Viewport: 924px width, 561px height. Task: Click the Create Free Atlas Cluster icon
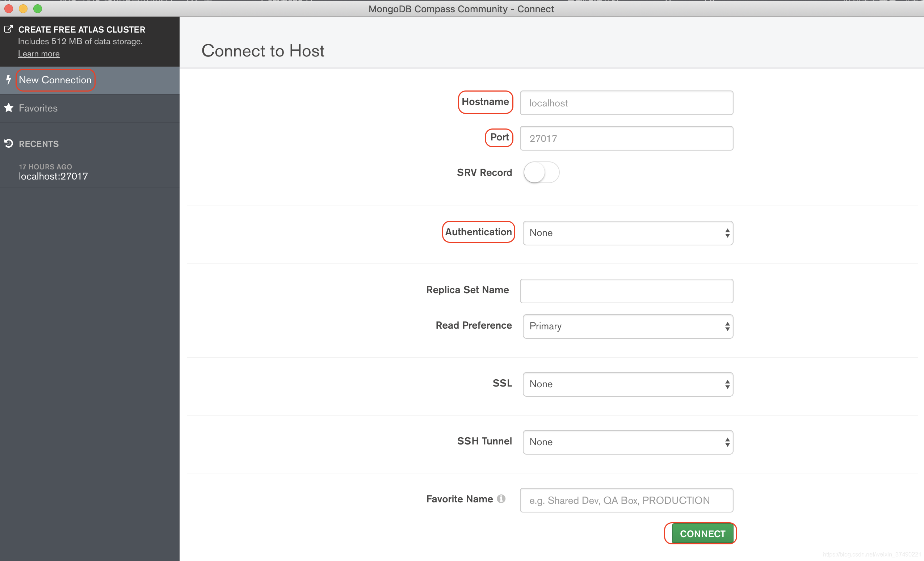click(x=9, y=28)
